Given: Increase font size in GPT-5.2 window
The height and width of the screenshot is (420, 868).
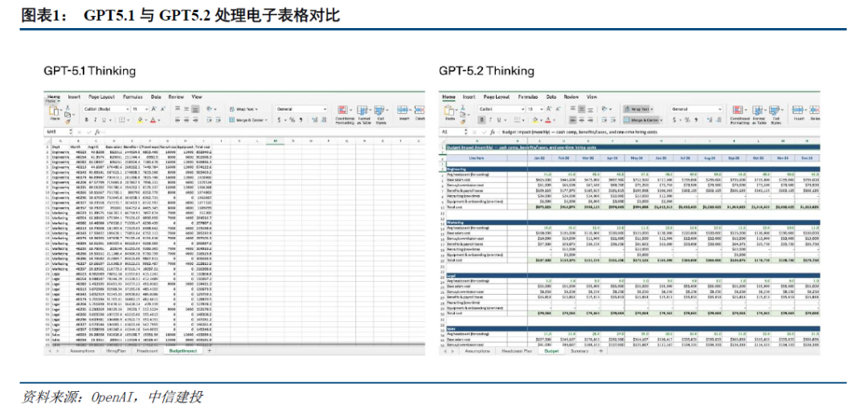Looking at the screenshot, I should (549, 109).
